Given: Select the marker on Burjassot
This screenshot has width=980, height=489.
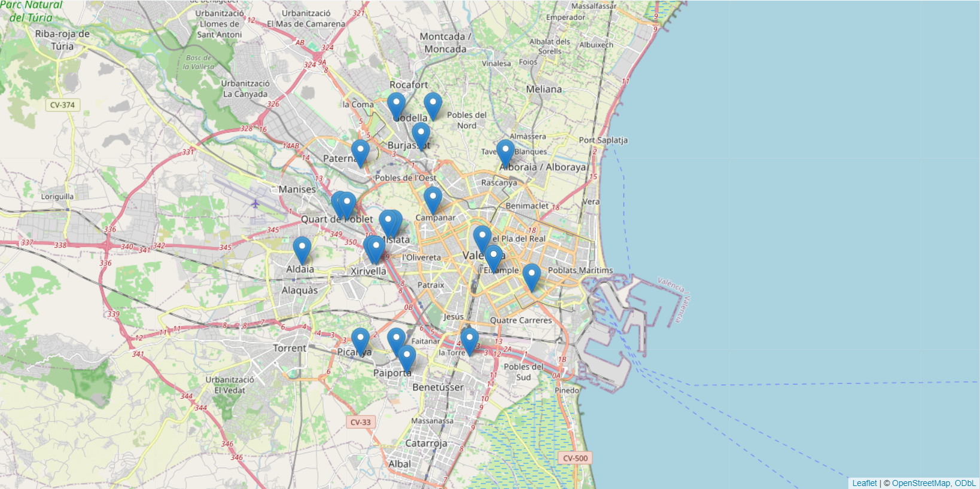Looking at the screenshot, I should click(x=421, y=135).
